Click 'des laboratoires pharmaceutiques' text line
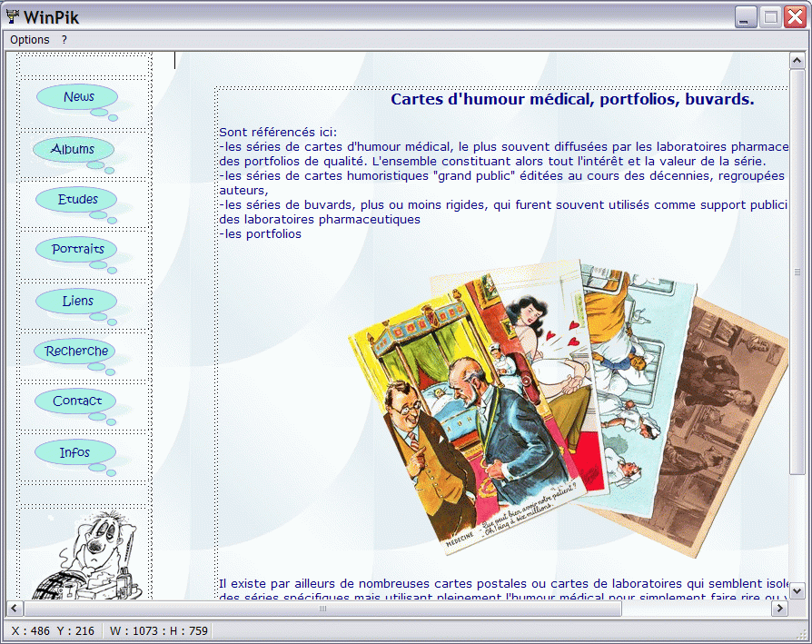 pos(320,220)
